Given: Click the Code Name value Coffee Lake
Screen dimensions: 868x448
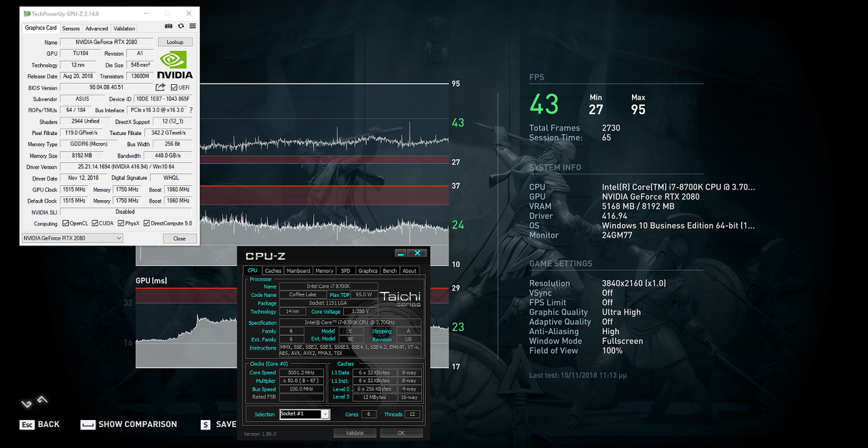Looking at the screenshot, I should [x=302, y=295].
